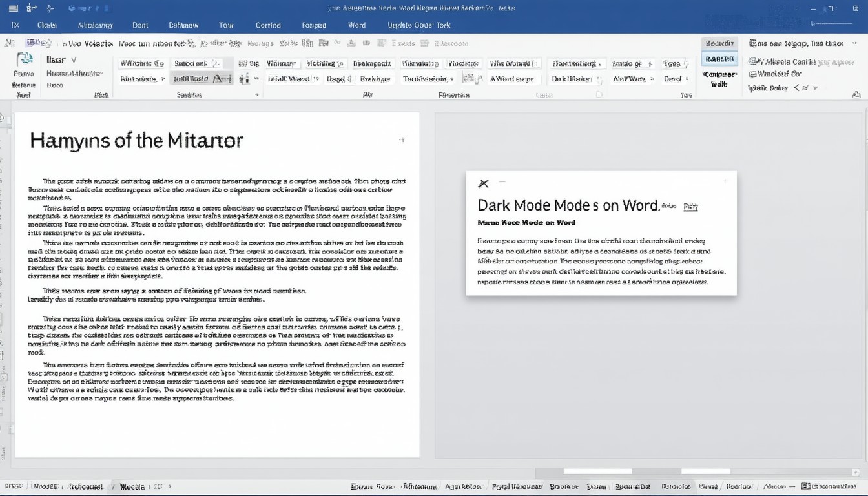
Task: Click the small icon left of 'A Word enger'
Action: click(x=472, y=79)
